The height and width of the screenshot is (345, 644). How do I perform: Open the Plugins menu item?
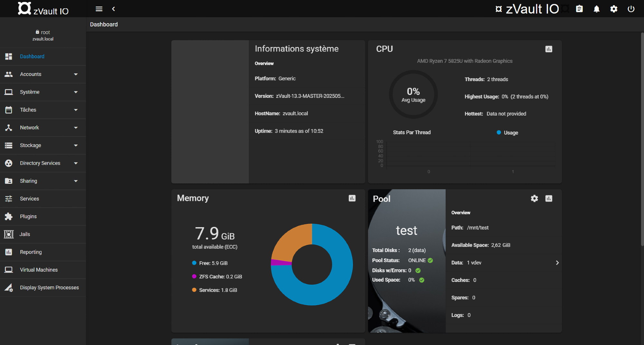coord(43,217)
